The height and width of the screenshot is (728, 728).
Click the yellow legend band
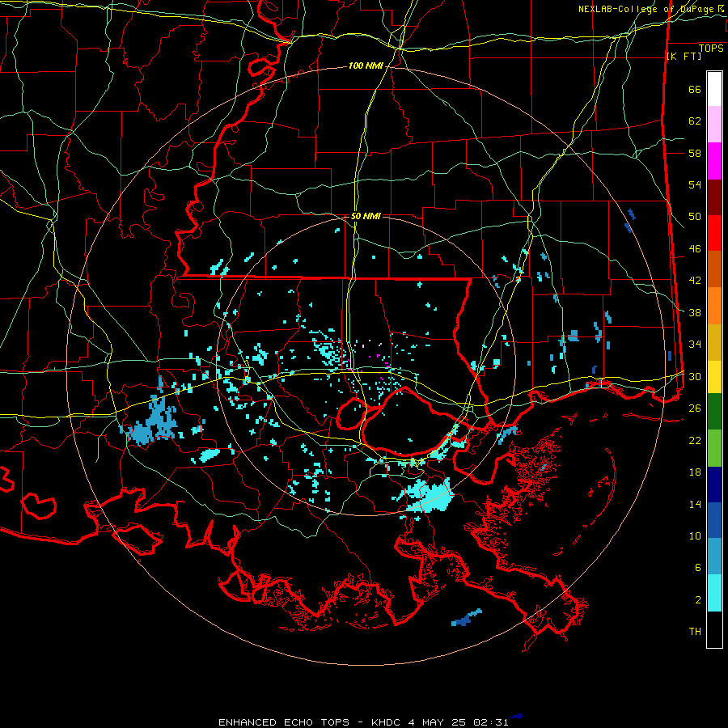[714, 376]
